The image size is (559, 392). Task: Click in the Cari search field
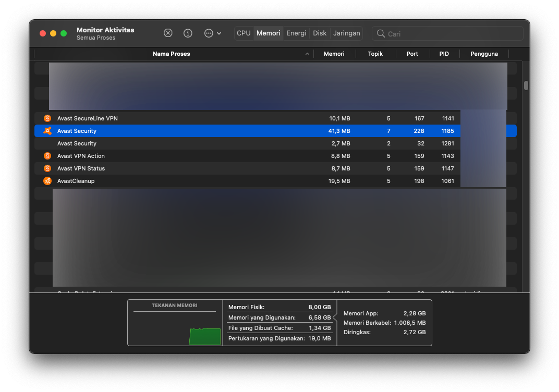pos(451,33)
